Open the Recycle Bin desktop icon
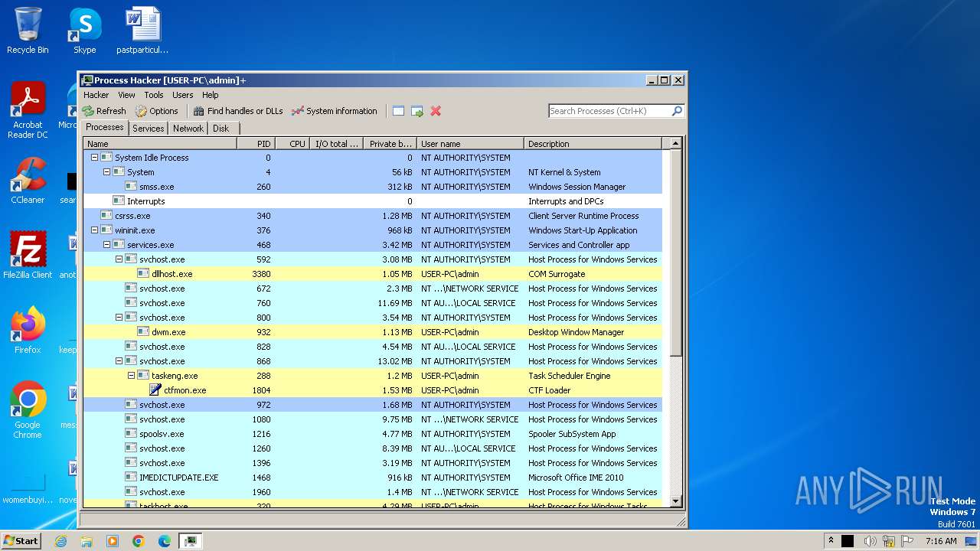The height and width of the screenshot is (551, 980). [x=28, y=32]
